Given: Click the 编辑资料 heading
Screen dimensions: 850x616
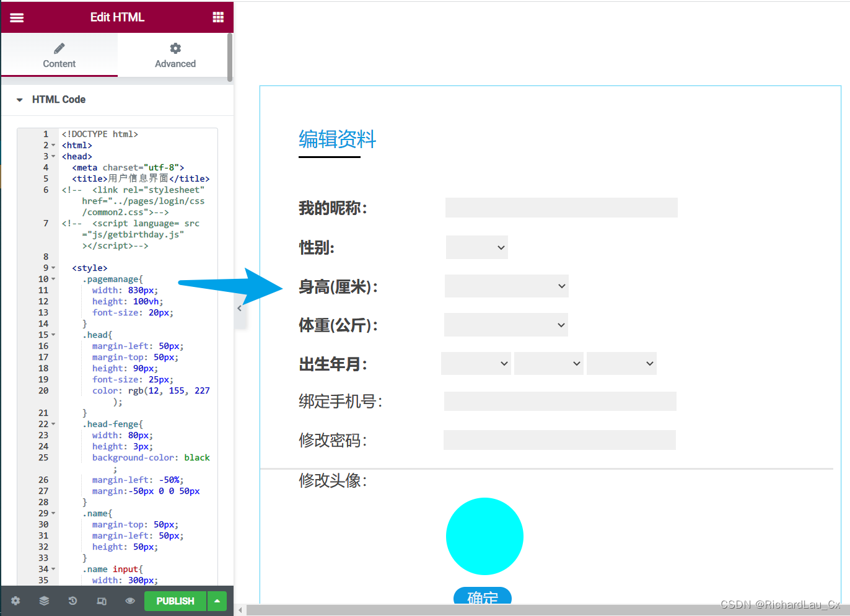Looking at the screenshot, I should (338, 139).
